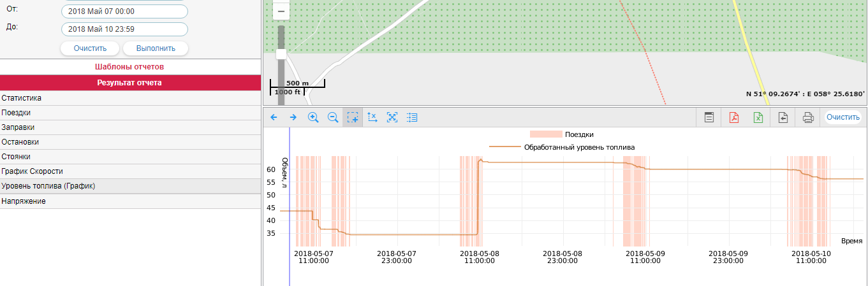
Task: Pan chart left with back arrow
Action: (274, 117)
